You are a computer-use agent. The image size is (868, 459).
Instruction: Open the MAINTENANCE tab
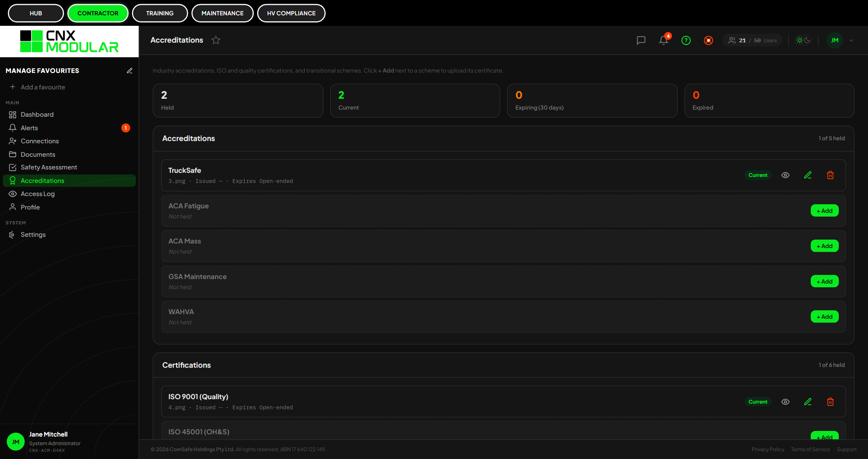222,13
